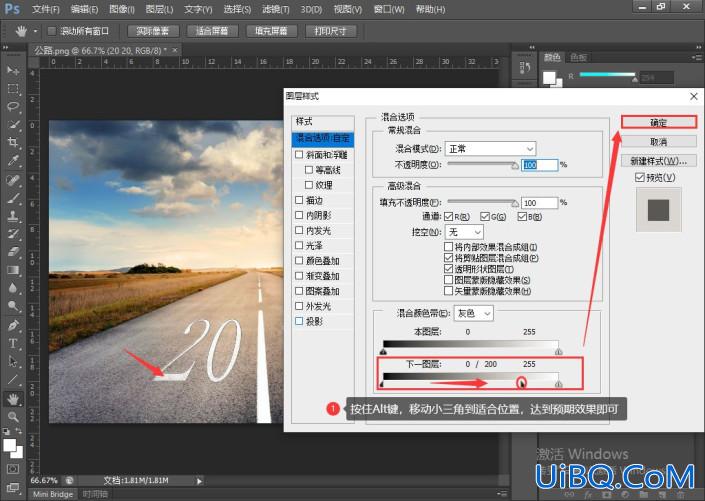
Task: Select the Gradient tool
Action: (13, 270)
